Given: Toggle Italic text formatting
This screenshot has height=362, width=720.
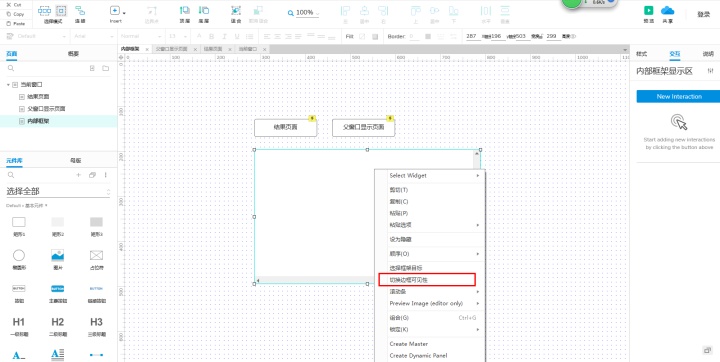Looking at the screenshot, I should tap(225, 36).
